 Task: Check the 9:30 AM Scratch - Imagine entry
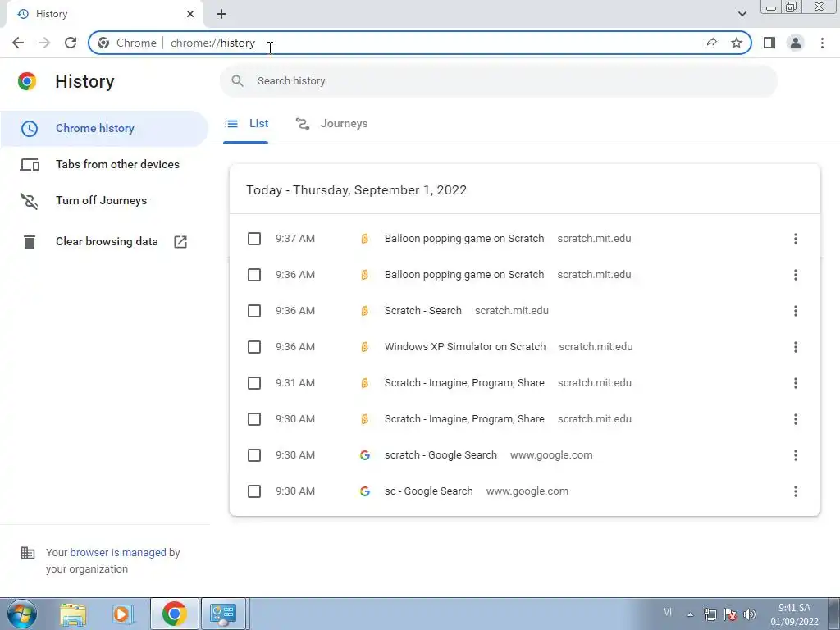coord(254,419)
